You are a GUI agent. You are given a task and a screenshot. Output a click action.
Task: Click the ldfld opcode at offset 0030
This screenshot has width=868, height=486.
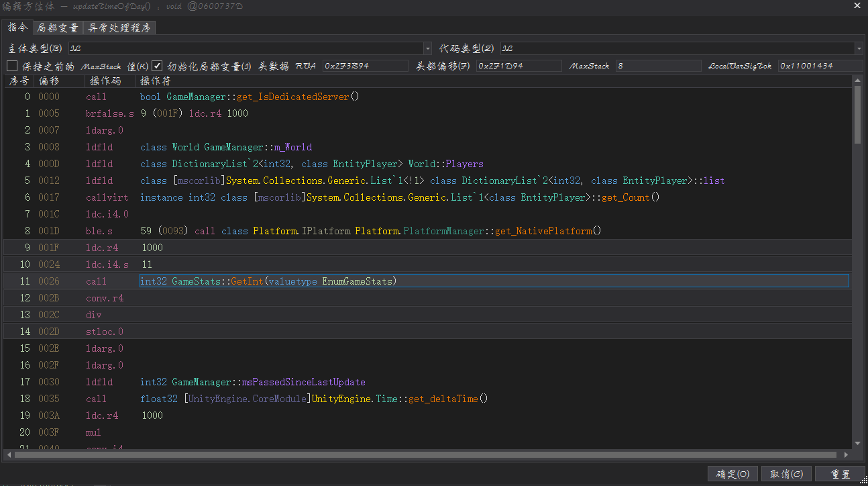coord(99,382)
